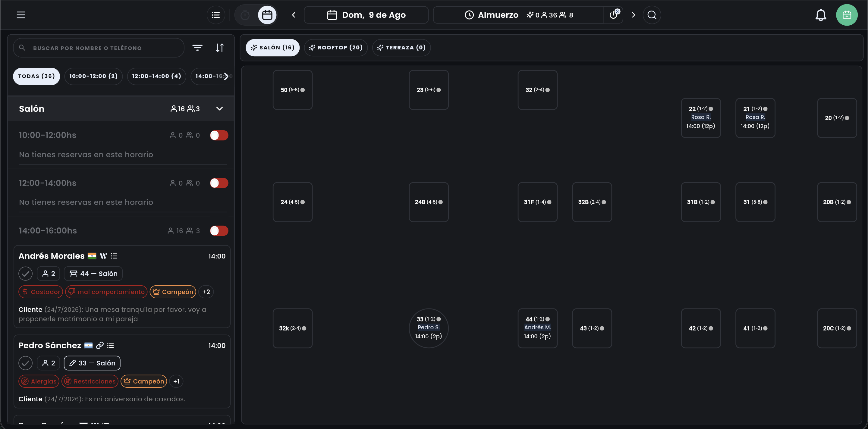
Task: Mark Pedro Sánchez reservation check circle
Action: coord(25,363)
